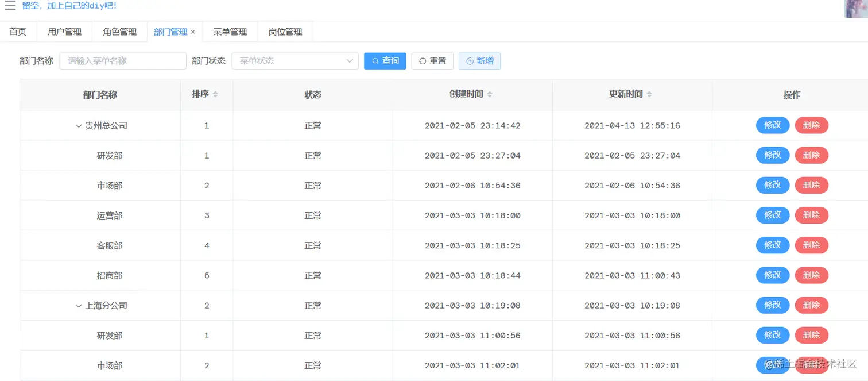Click 删除 for 客服部

[x=812, y=245]
